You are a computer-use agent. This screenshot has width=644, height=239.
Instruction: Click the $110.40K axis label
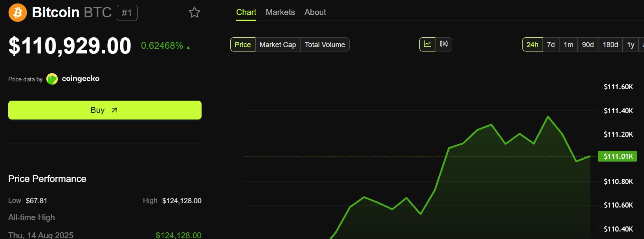tap(618, 229)
